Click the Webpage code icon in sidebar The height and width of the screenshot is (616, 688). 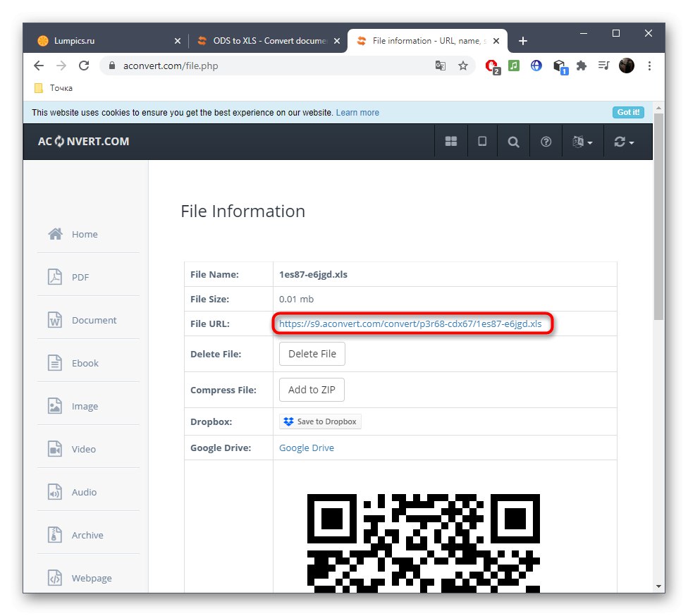[55, 578]
